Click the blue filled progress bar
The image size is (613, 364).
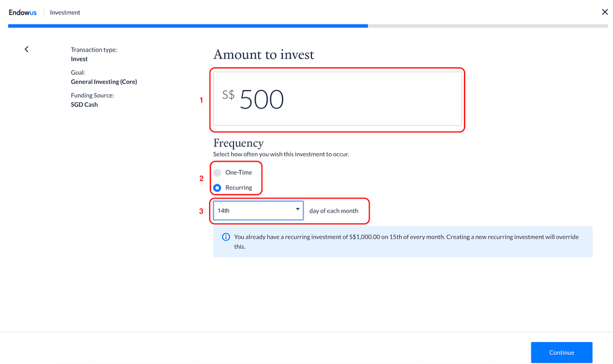(x=188, y=26)
